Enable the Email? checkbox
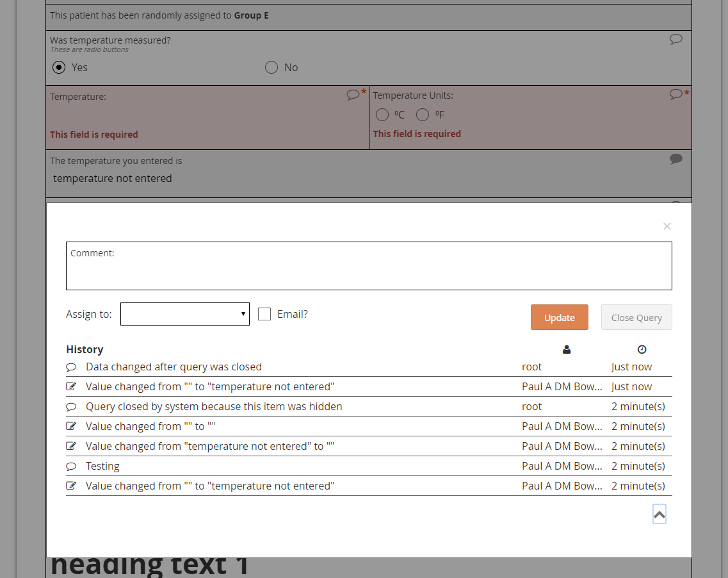728x578 pixels. 264,314
